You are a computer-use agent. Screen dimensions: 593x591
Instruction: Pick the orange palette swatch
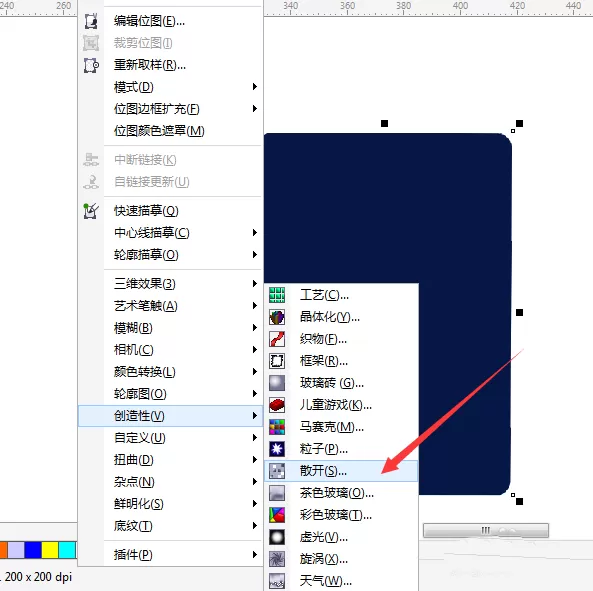(3, 550)
